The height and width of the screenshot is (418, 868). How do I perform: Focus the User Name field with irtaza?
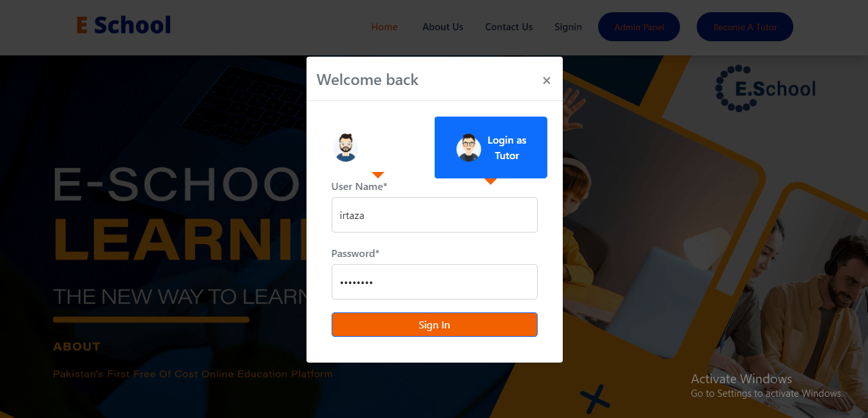click(x=435, y=215)
